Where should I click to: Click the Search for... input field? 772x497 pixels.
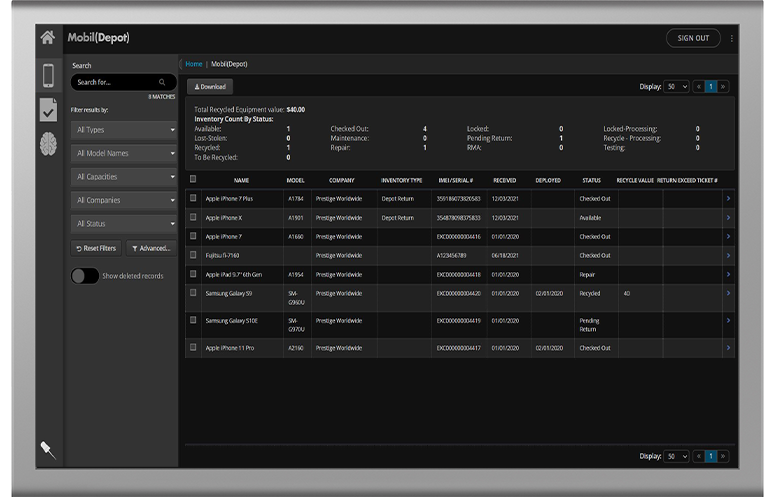(124, 82)
